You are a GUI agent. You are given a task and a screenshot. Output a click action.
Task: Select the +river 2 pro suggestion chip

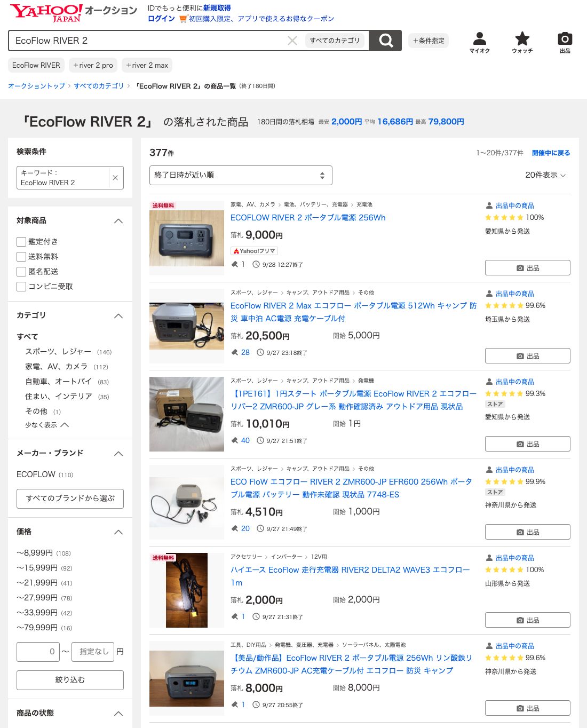(93, 65)
